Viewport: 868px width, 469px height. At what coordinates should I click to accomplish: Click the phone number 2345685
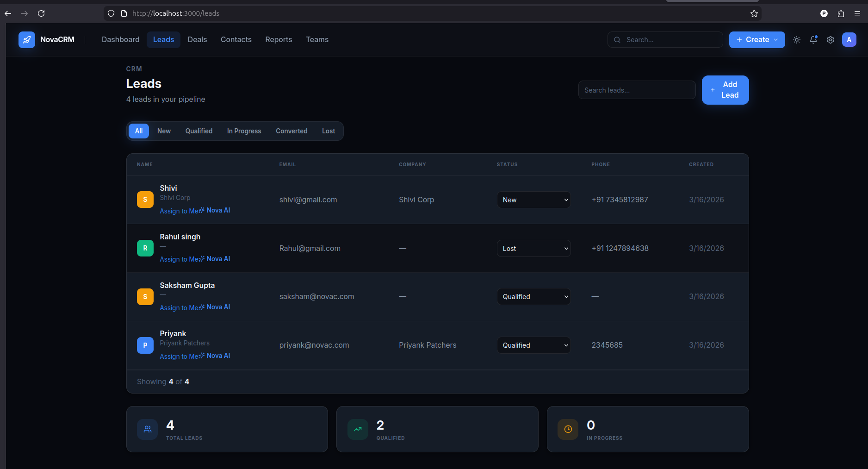607,345
